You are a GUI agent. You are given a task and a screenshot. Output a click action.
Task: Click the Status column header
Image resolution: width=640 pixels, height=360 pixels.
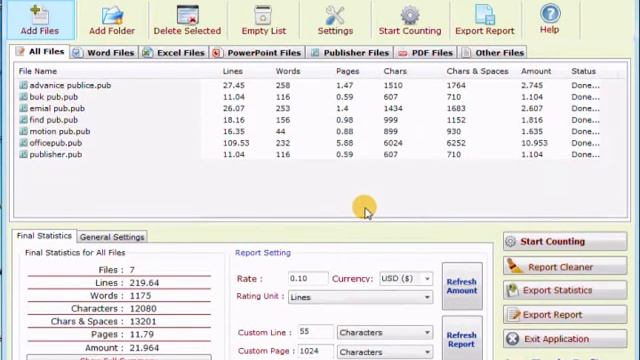coord(583,71)
